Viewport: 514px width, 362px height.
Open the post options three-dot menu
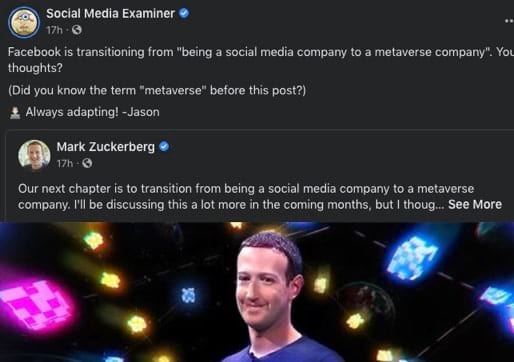click(x=509, y=21)
